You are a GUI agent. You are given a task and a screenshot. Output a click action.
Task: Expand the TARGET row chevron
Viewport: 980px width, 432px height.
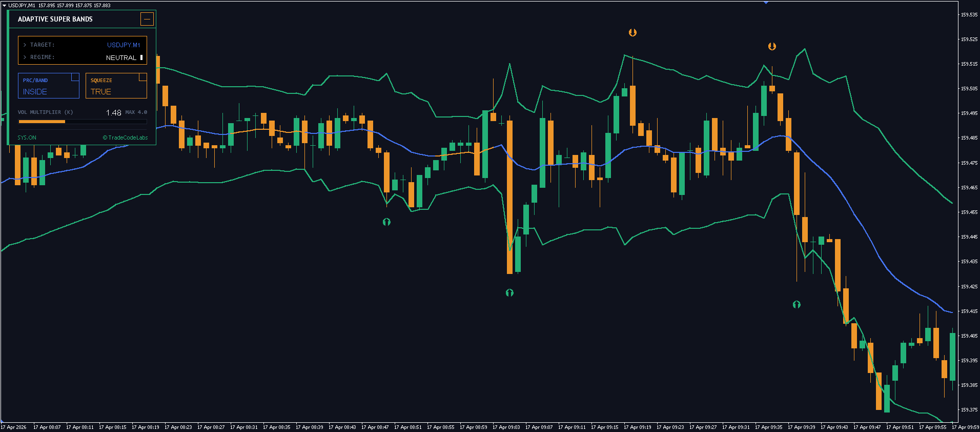(25, 45)
